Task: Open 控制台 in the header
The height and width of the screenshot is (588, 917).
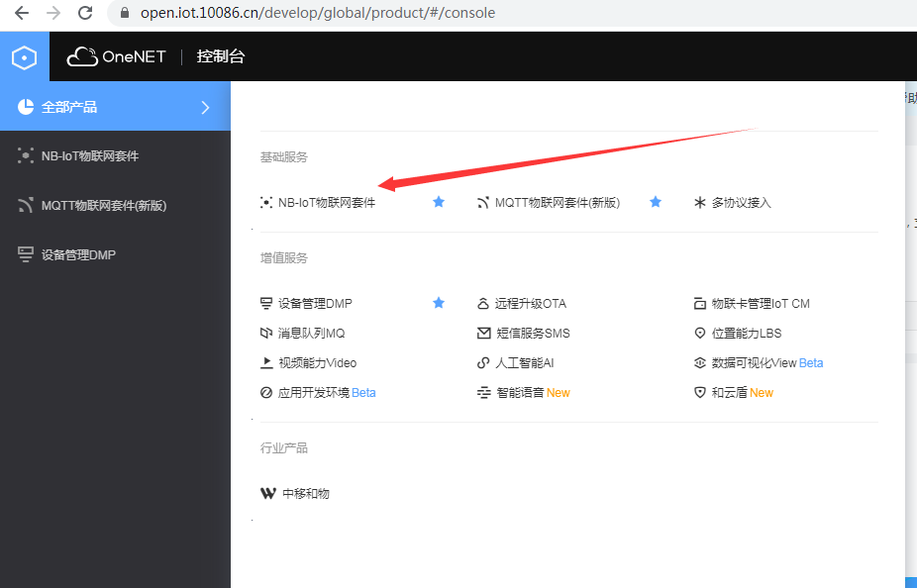Action: (221, 56)
